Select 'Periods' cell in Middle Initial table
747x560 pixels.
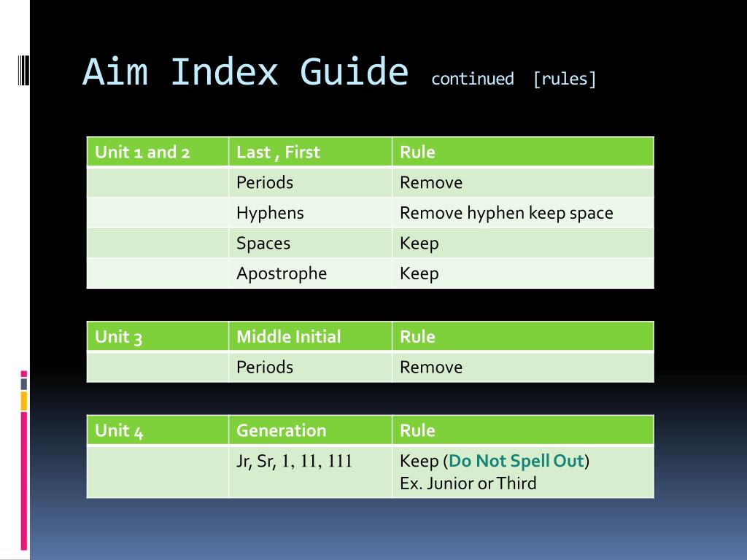[311, 367]
